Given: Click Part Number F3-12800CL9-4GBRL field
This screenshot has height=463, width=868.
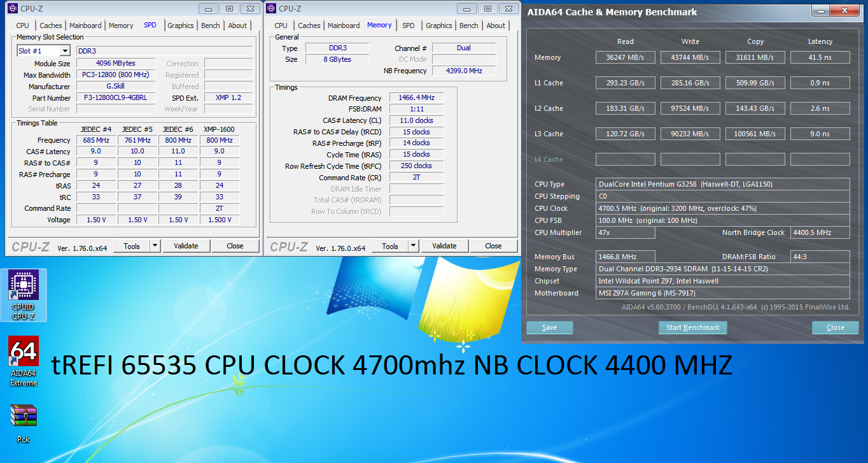Looking at the screenshot, I should tap(115, 98).
